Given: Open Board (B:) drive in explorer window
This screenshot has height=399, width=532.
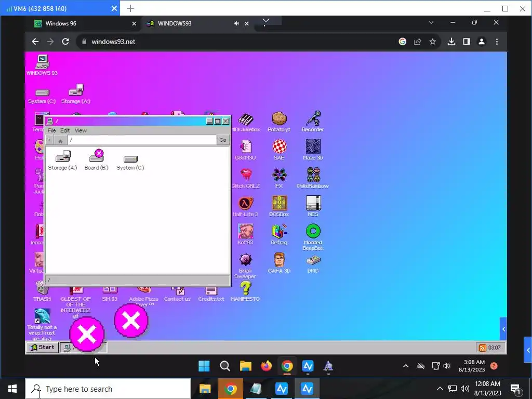Looking at the screenshot, I should tap(96, 160).
